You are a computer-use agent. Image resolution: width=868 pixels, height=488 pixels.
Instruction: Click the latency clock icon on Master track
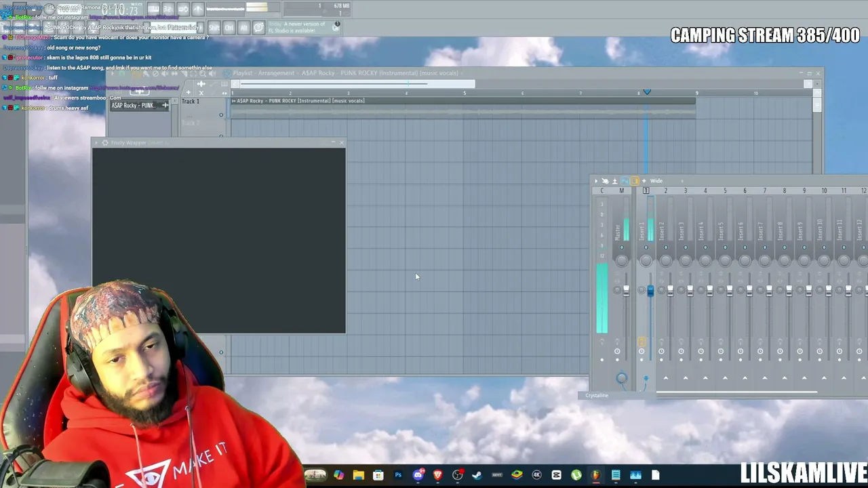click(617, 351)
